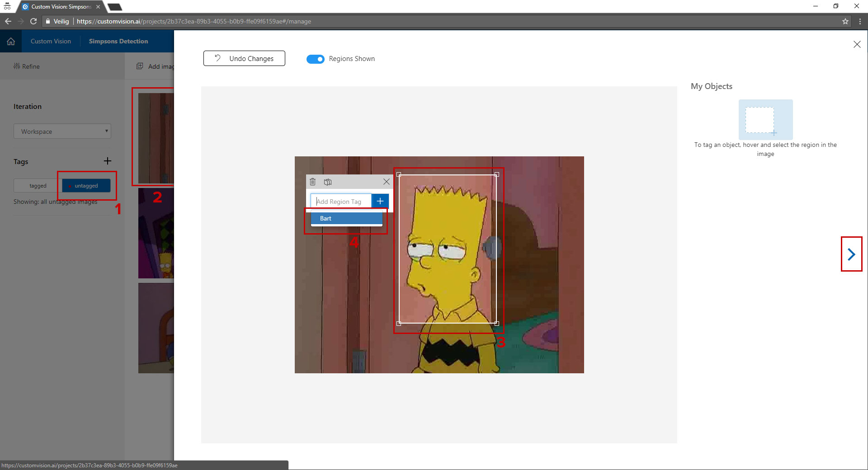
Task: Open the Refine option
Action: [27, 66]
